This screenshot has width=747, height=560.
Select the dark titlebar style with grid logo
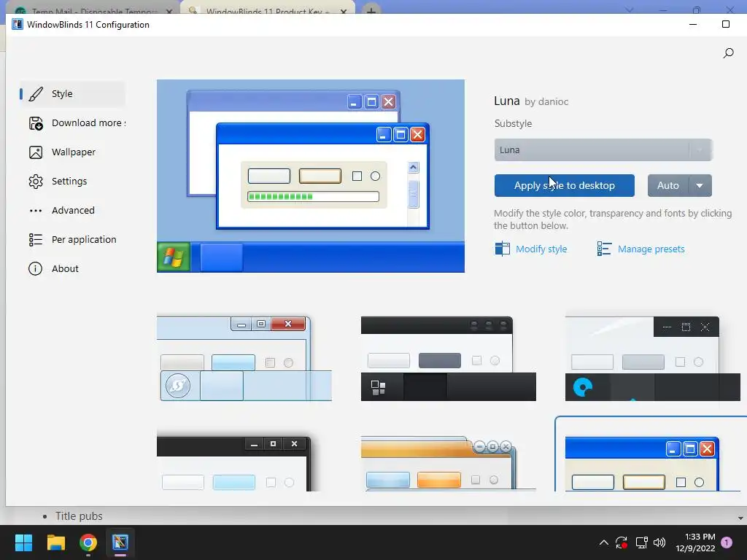click(449, 359)
